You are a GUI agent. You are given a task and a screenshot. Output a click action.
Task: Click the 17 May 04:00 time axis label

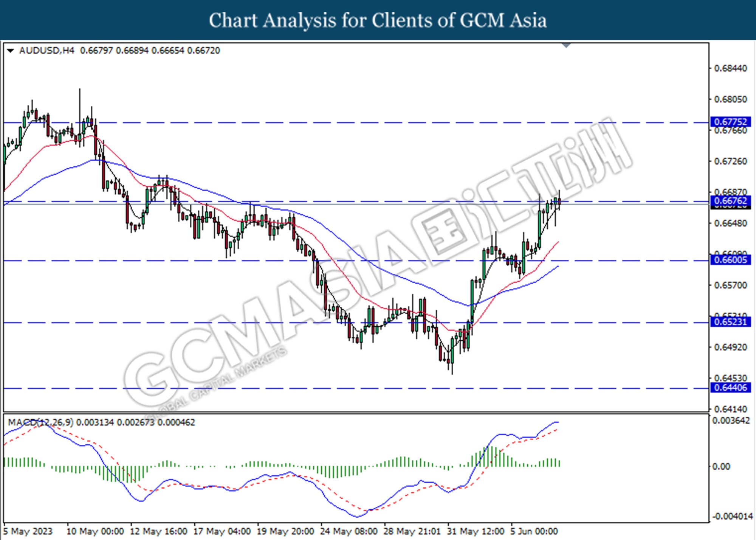222,532
